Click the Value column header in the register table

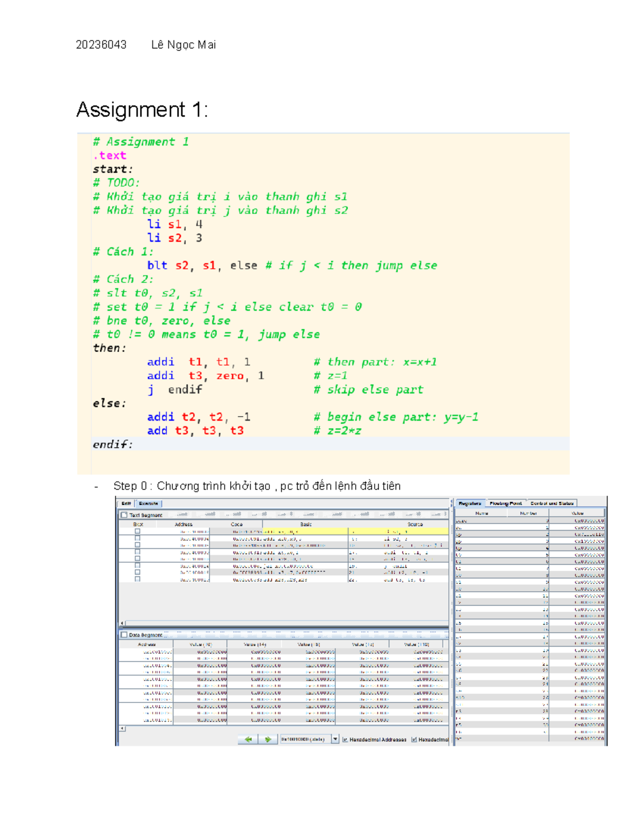(577, 513)
